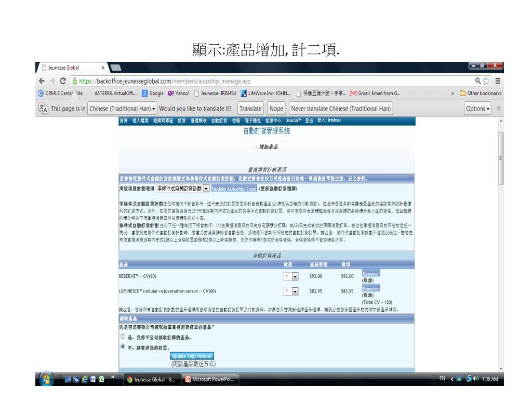The width and height of the screenshot is (532, 399).
Task: Click the page vertical scrollbar thumb
Action: (x=501, y=158)
